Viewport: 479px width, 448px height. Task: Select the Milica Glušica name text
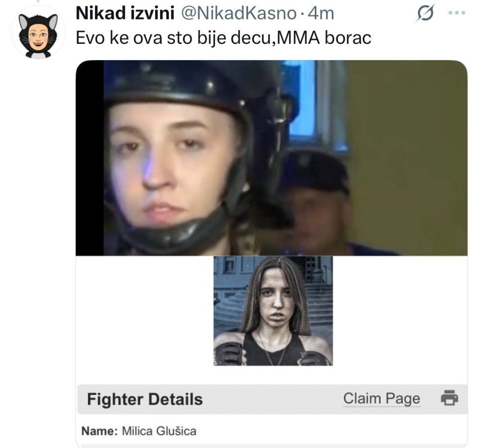point(159,431)
